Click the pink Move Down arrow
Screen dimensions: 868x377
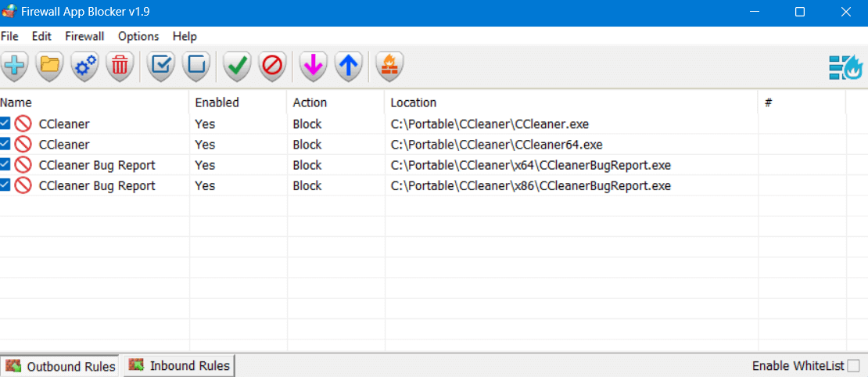(x=314, y=66)
